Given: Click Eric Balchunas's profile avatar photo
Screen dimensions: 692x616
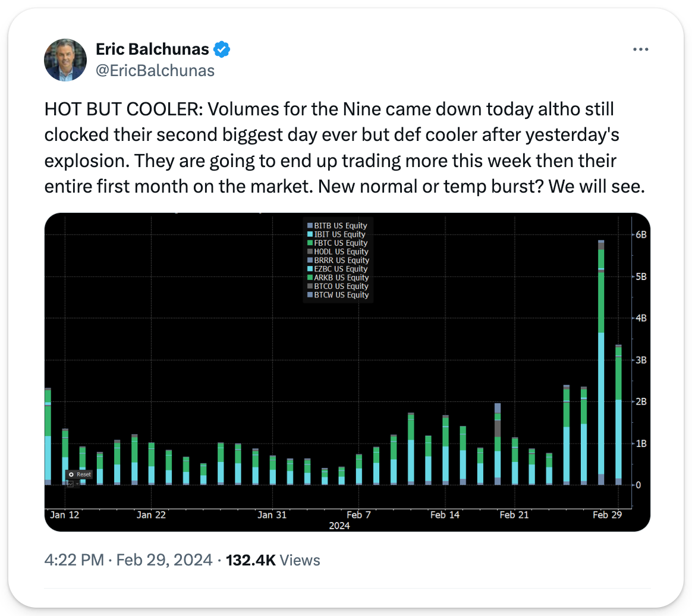Looking at the screenshot, I should 65,60.
